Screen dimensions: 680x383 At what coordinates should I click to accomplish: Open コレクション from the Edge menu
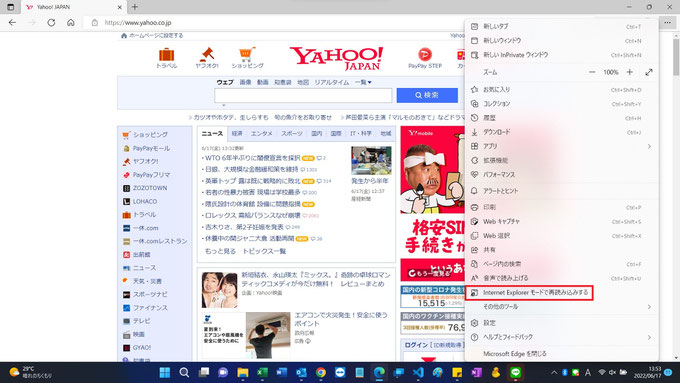pyautogui.click(x=562, y=104)
